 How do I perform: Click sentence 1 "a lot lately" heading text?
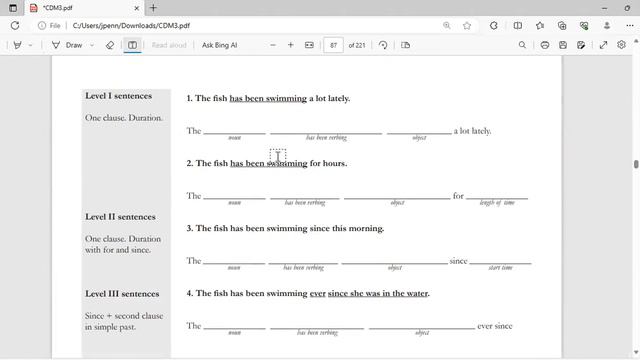[x=329, y=98]
